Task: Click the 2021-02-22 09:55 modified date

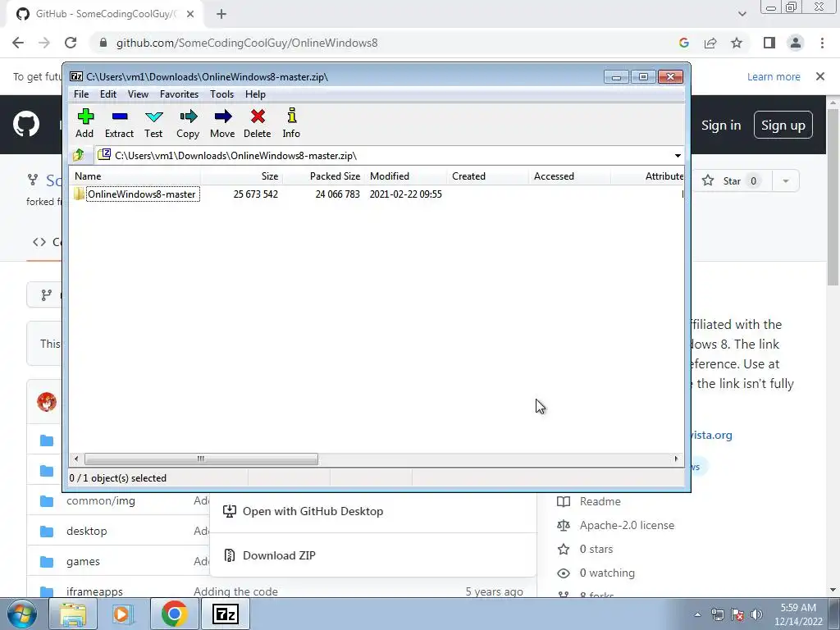Action: 405,194
